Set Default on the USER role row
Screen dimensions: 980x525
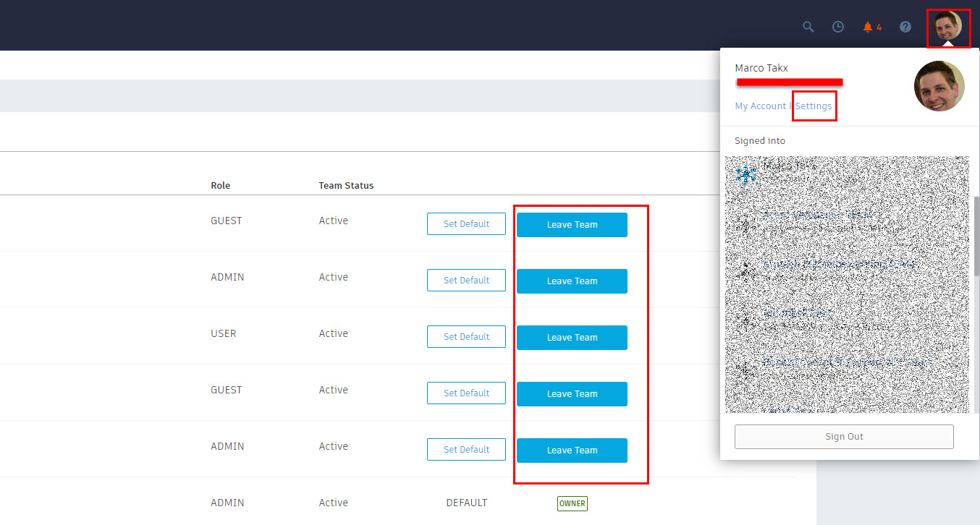click(x=466, y=336)
